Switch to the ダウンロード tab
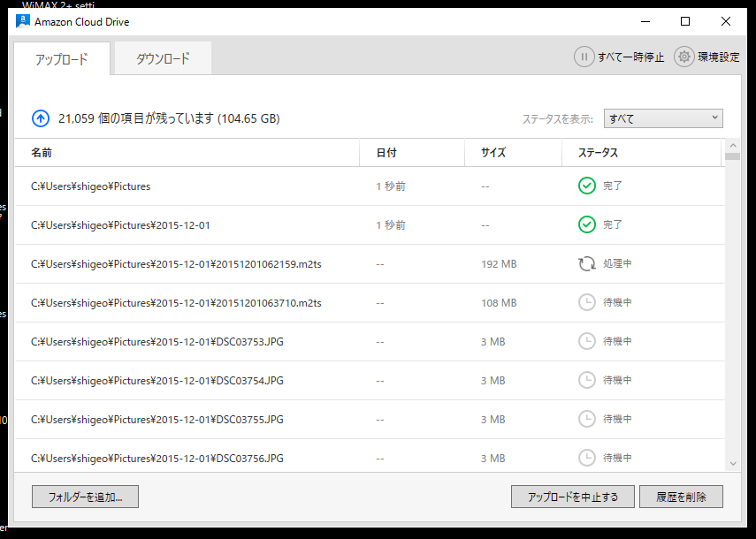Image resolution: width=756 pixels, height=539 pixels. [163, 58]
